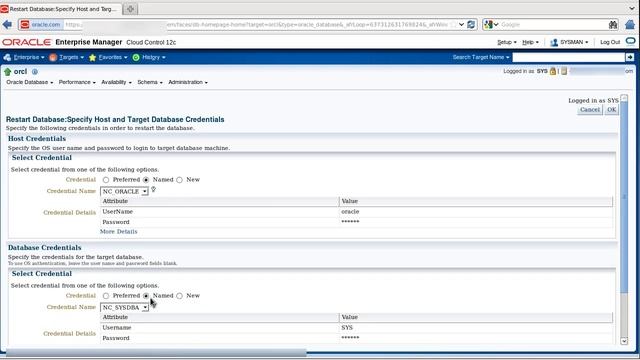Open the Enterprise menu

29,58
